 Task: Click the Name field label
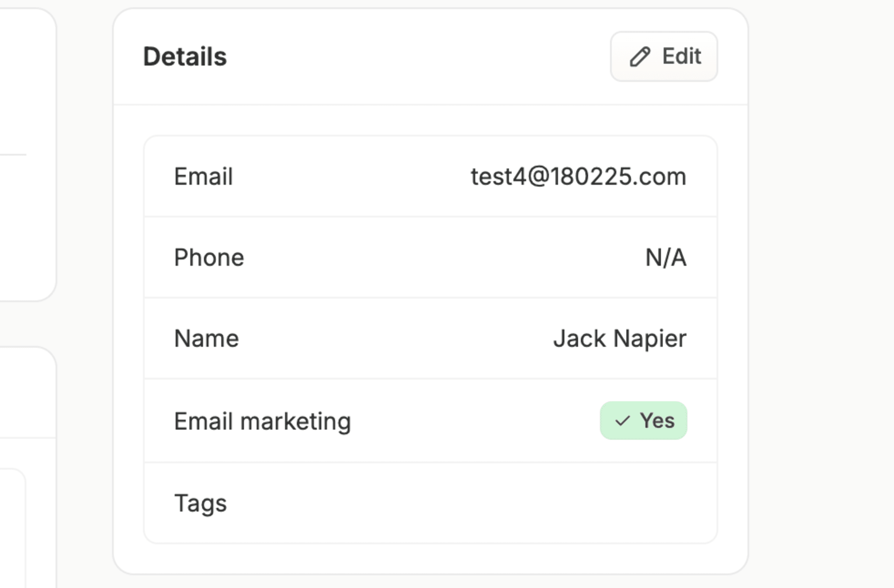click(x=206, y=338)
